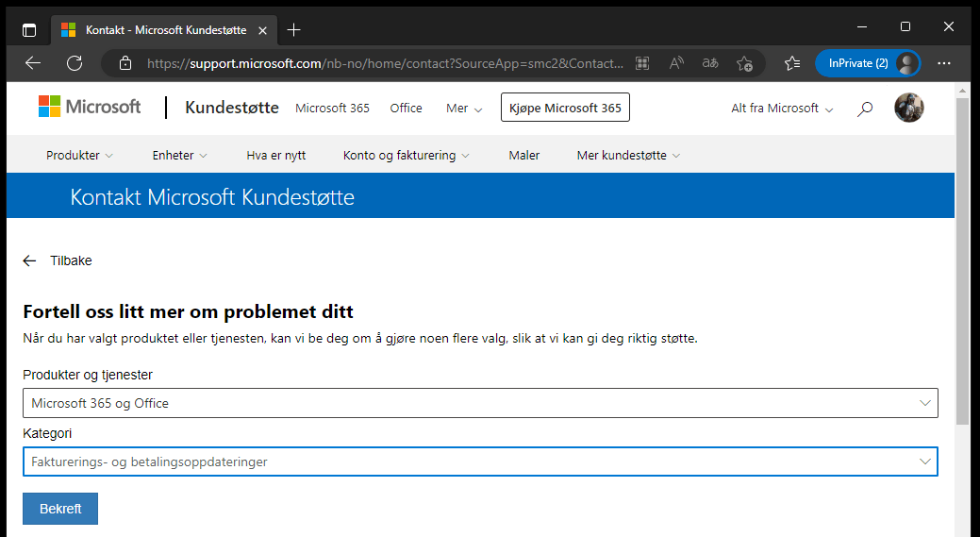
Task: Click Kjøpe Microsoft 365 button
Action: pyautogui.click(x=565, y=108)
